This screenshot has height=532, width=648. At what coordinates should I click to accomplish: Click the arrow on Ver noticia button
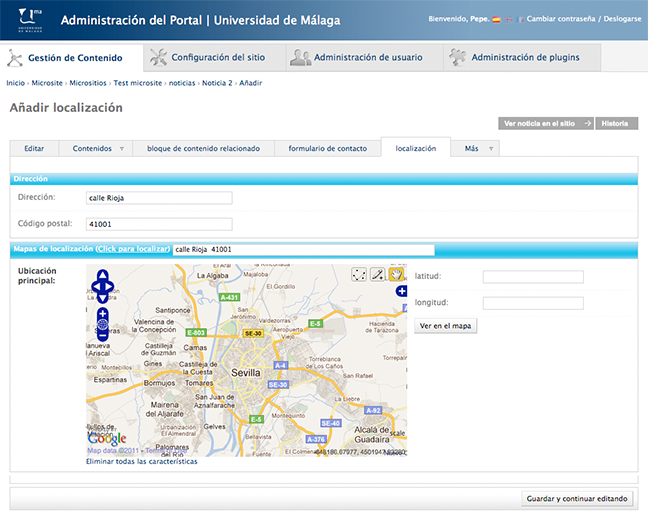coord(587,123)
